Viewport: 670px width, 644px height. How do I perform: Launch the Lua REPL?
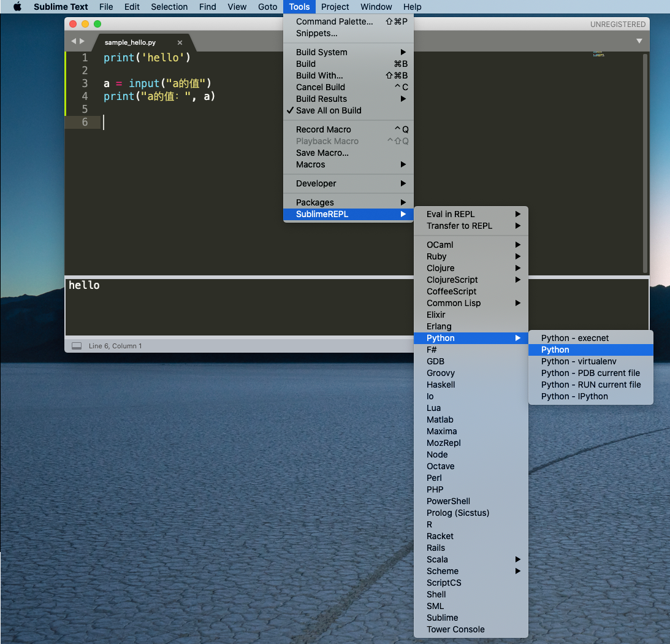(x=471, y=408)
